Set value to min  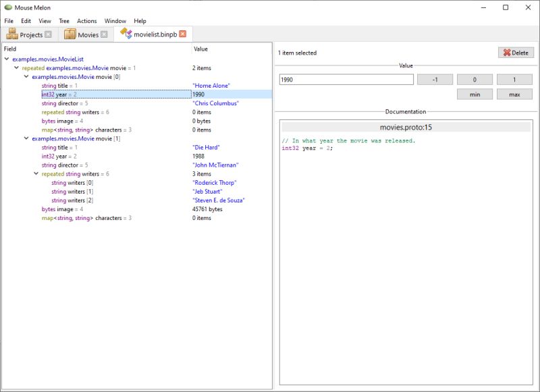(x=475, y=94)
